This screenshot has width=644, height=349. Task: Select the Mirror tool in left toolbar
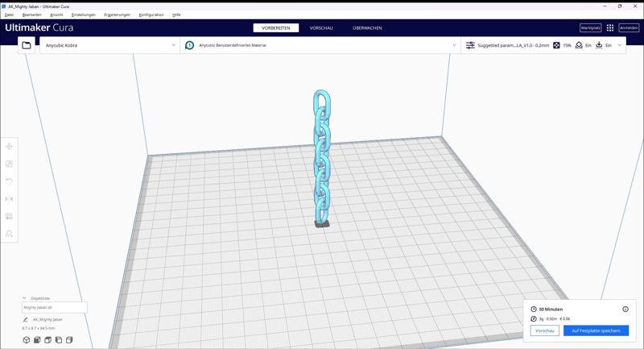[9, 199]
